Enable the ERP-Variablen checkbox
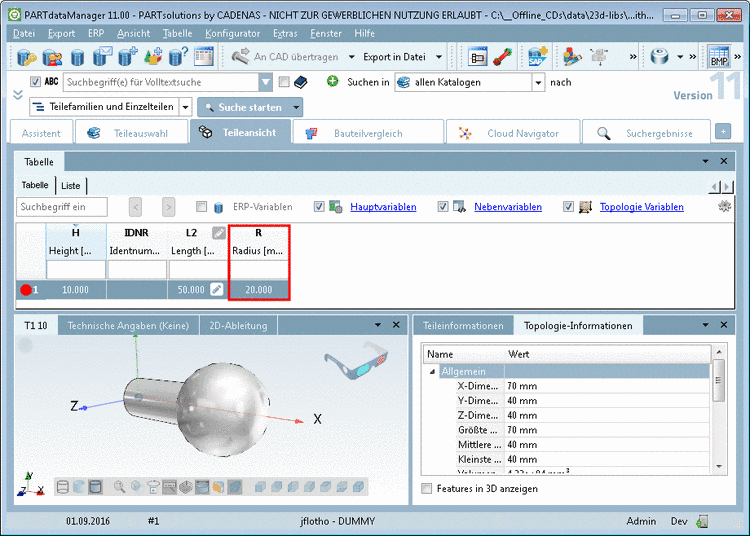This screenshot has height=536, width=750. (201, 207)
